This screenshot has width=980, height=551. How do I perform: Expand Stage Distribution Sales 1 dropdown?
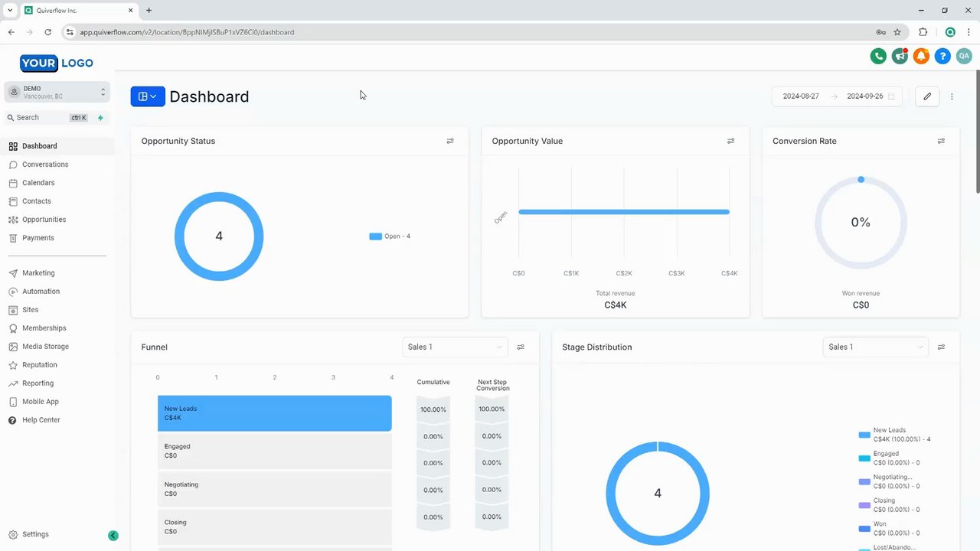pos(875,347)
